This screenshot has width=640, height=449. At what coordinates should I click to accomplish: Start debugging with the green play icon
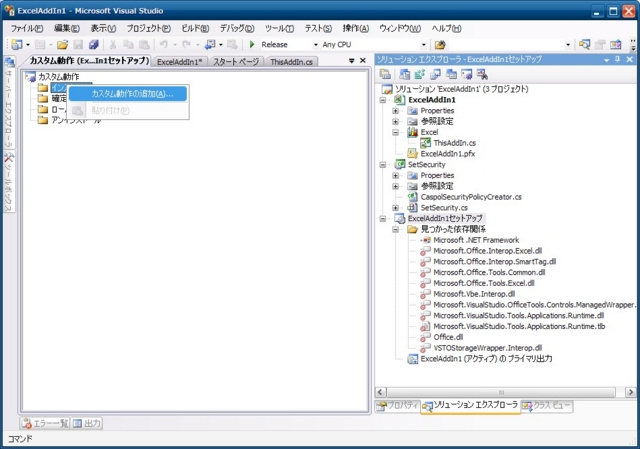252,44
